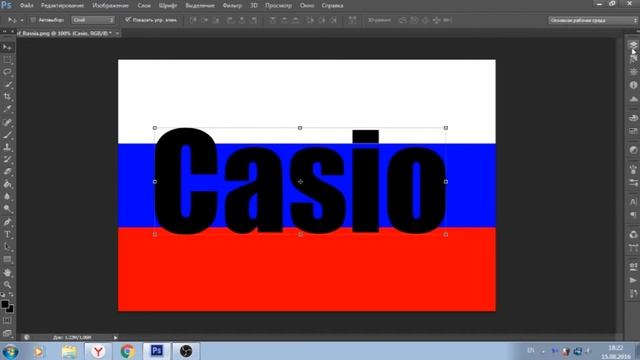This screenshot has height=360, width=640.
Task: Open the Слои menu
Action: tap(144, 6)
